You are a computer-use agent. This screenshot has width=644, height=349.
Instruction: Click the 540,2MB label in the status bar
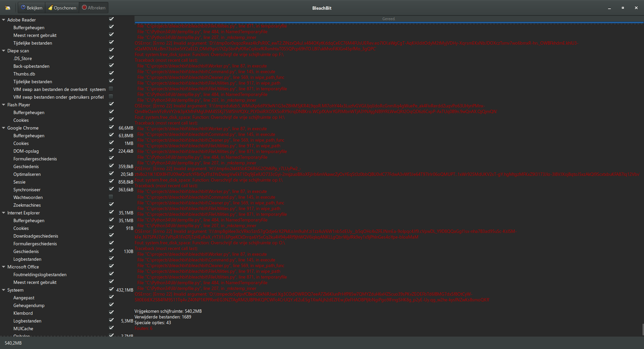[12, 343]
